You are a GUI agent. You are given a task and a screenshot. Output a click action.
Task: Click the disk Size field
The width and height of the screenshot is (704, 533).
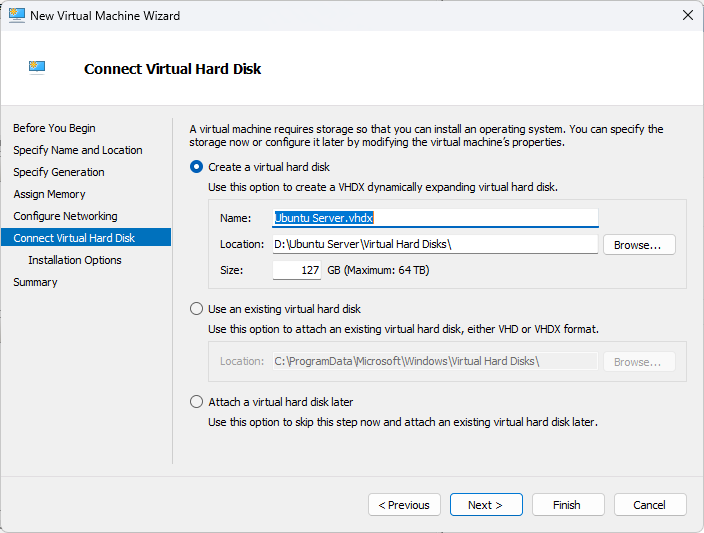coord(297,270)
